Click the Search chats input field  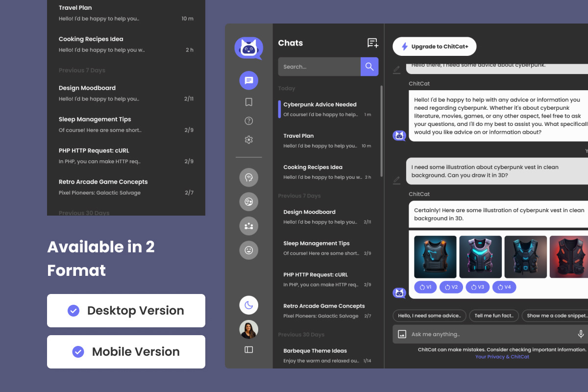[x=319, y=67]
